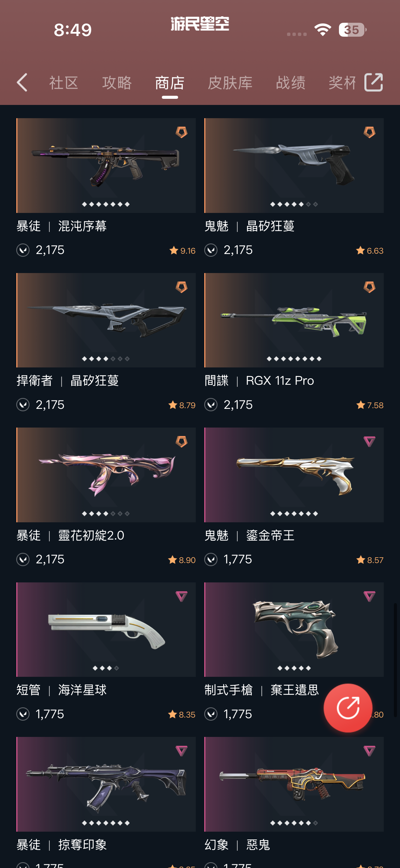This screenshot has height=868, width=400.
Task: Open the 战绩 tab
Action: point(291,83)
